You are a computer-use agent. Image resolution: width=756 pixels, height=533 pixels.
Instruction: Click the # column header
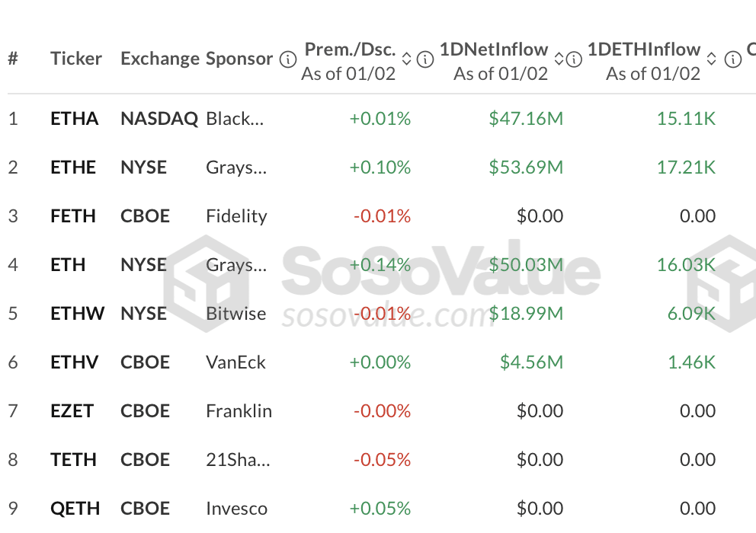(13, 59)
